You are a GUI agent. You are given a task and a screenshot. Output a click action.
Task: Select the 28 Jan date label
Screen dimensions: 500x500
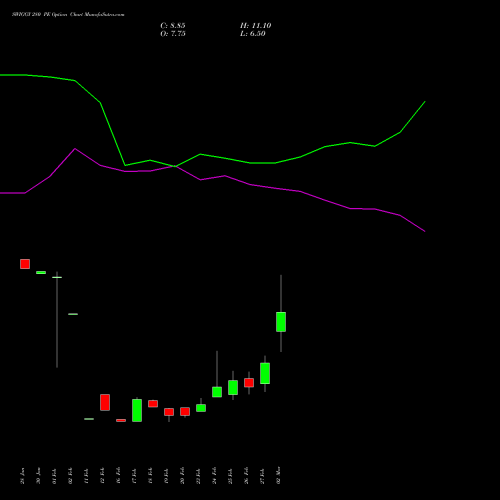coord(22,476)
